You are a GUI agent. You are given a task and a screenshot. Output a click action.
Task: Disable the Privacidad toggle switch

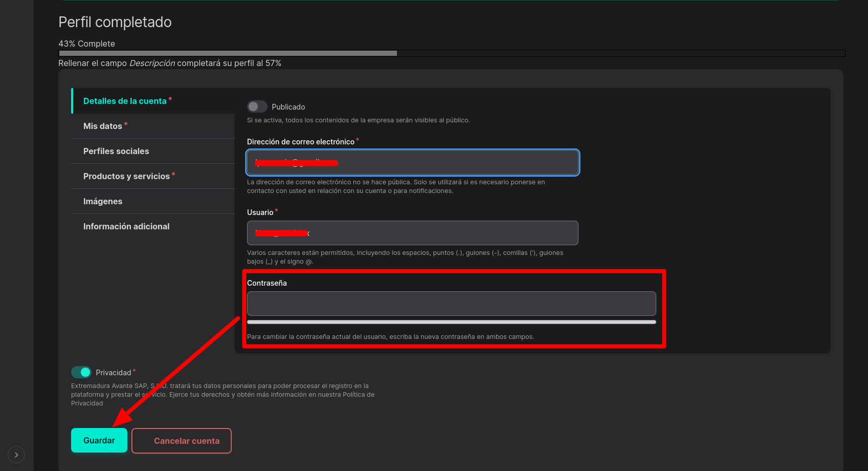[x=81, y=372]
